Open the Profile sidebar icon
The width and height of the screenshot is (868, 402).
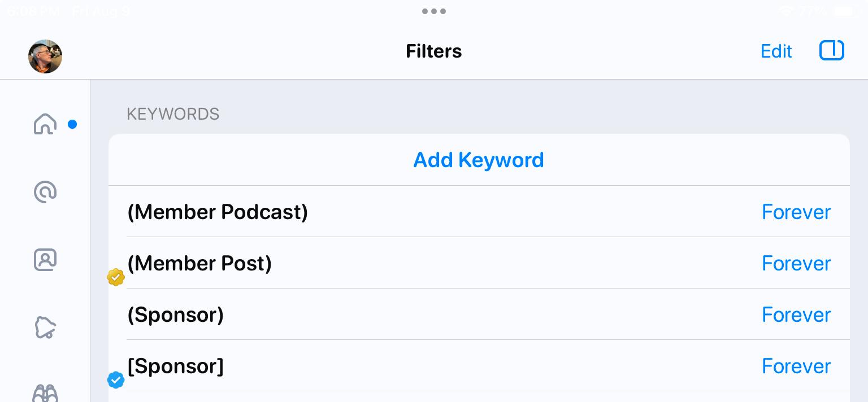coord(45,260)
